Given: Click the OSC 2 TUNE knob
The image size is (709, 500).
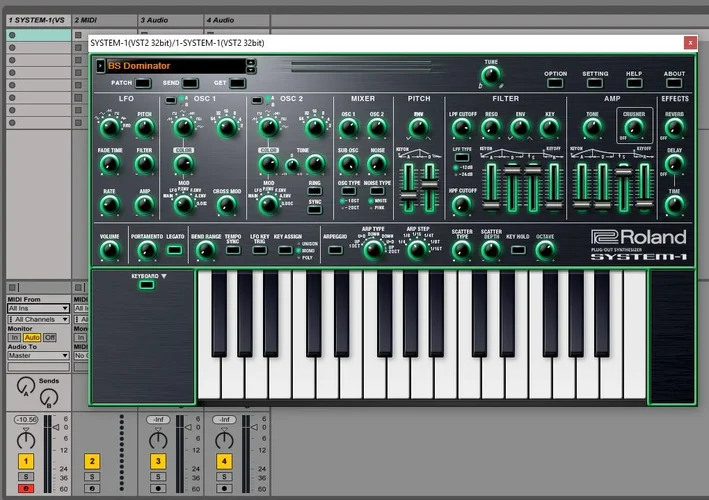Looking at the screenshot, I should pos(315,164).
